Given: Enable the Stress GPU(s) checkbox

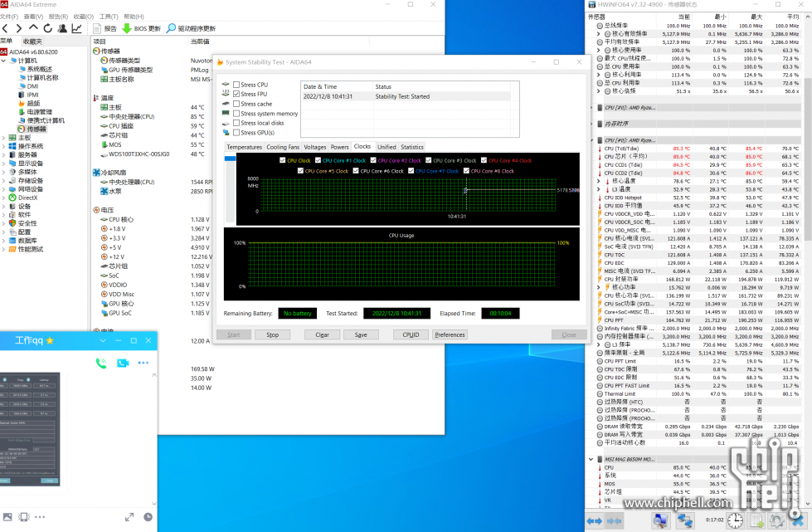Looking at the screenshot, I should point(236,133).
